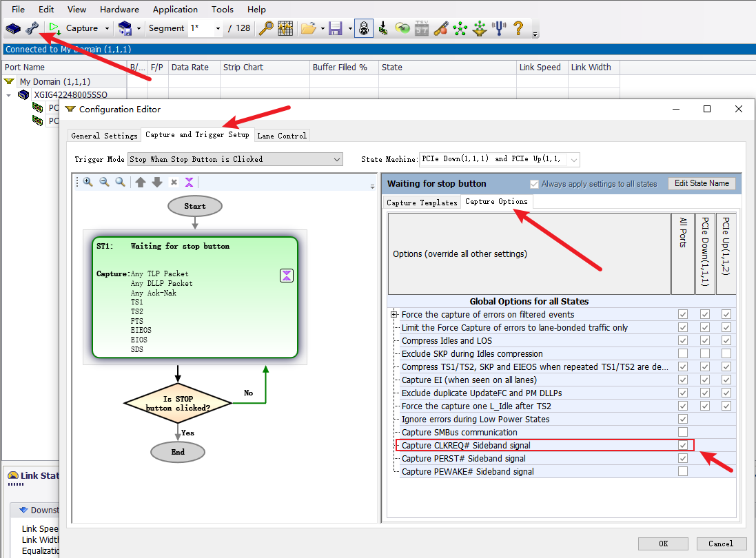Screen dimensions: 756x558
Task: Expand 'Force the capture of errors' tree node
Action: point(394,314)
